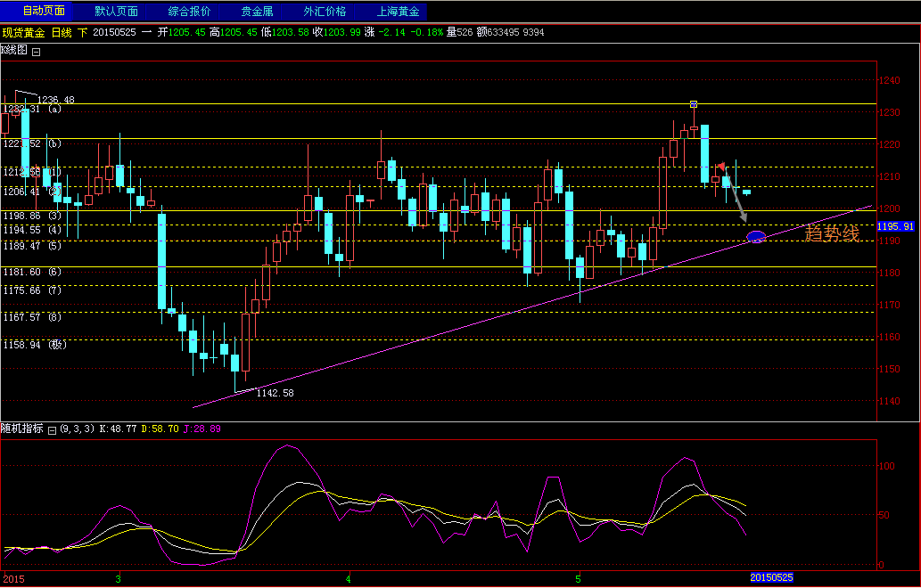Click the 1195.91 current price tag
This screenshot has width=921, height=588.
(897, 227)
